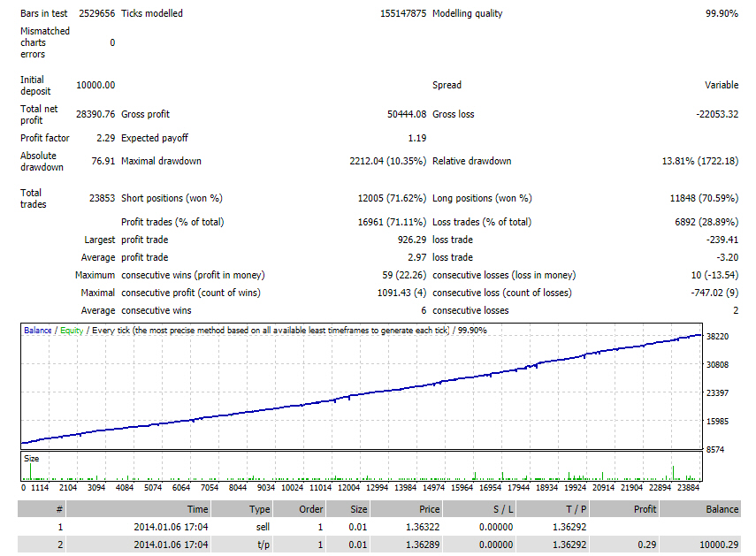The width and height of the screenshot is (756, 556).
Task: Select the sell cell in row 1
Action: coord(263,527)
